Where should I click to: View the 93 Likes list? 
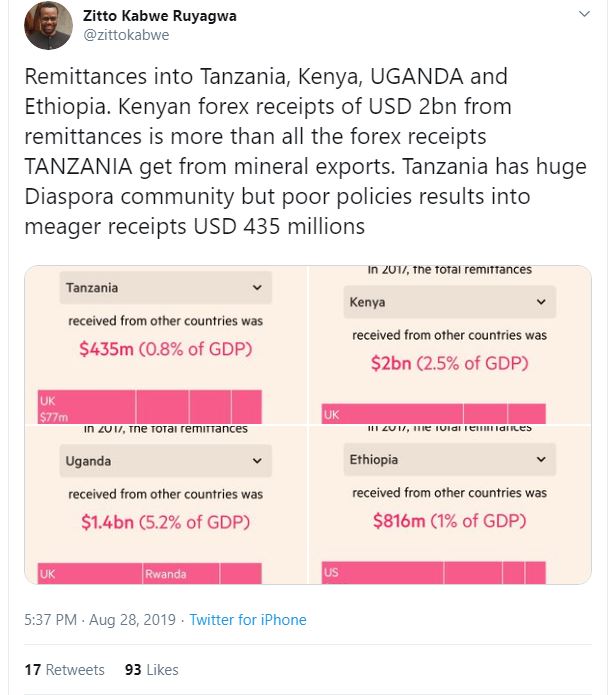(152, 669)
